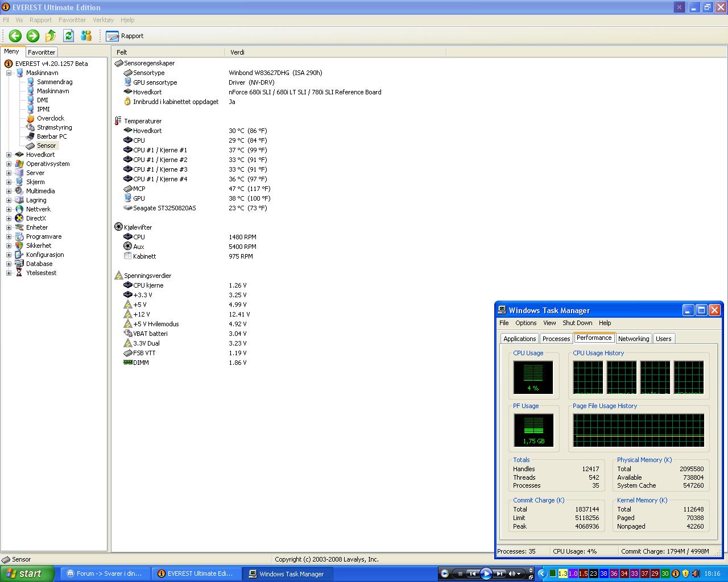This screenshot has height=582, width=728.
Task: Collapse the Maskinnavn tree node
Action: pyautogui.click(x=9, y=73)
